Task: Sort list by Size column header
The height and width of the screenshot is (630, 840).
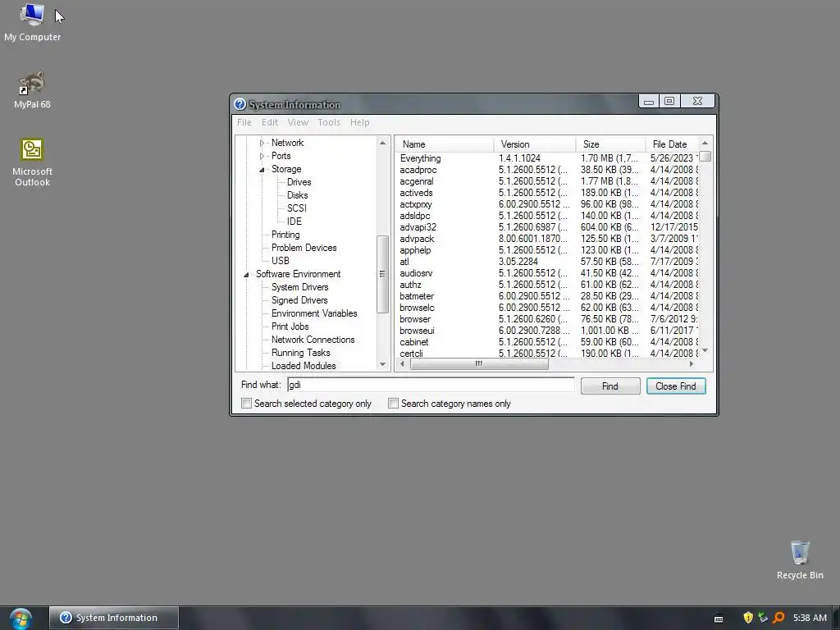Action: [x=610, y=144]
